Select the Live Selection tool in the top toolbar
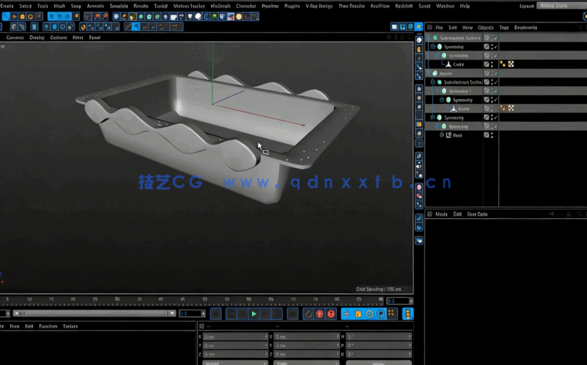The image size is (587, 365). (x=7, y=16)
